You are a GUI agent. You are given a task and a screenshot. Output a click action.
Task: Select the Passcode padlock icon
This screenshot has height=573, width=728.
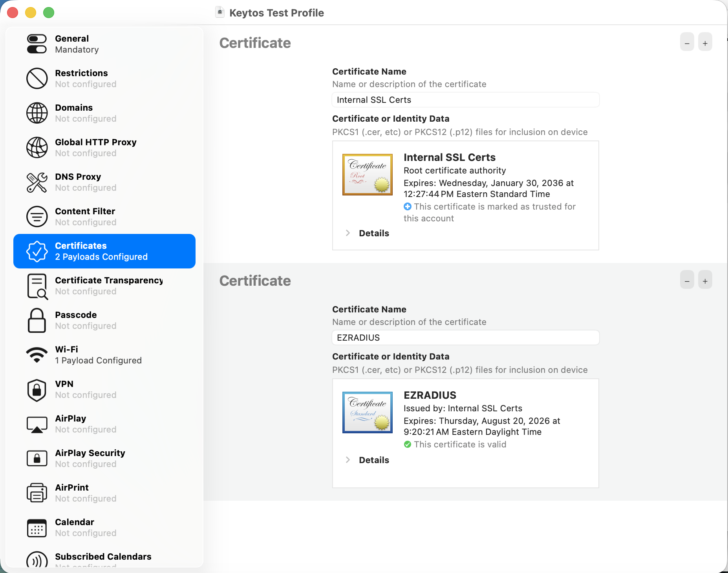pyautogui.click(x=37, y=320)
